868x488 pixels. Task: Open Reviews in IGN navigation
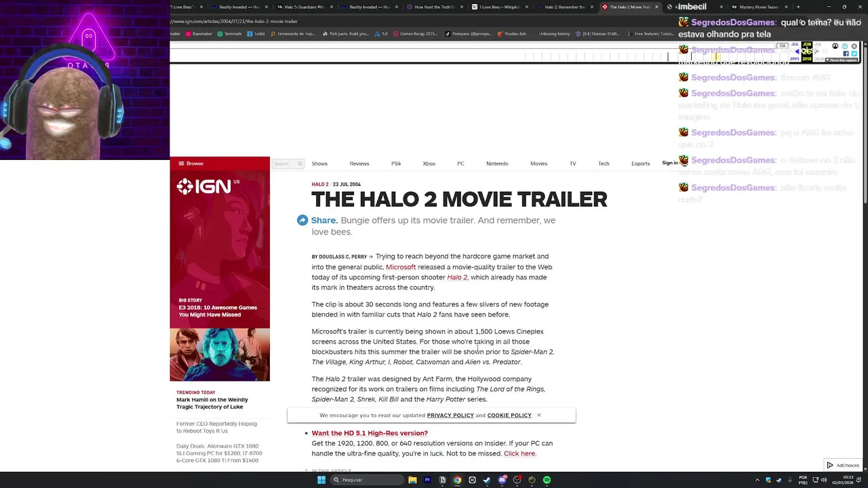[359, 163]
